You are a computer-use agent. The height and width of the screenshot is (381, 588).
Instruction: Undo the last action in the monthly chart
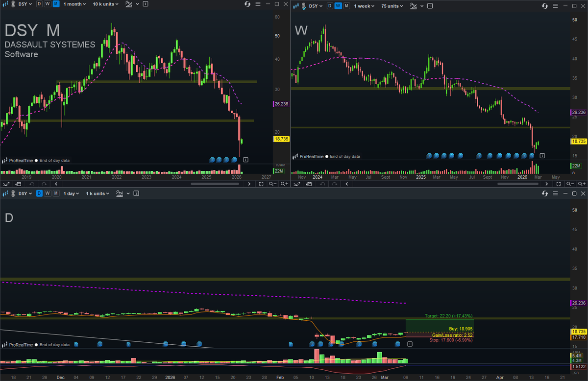[31, 184]
